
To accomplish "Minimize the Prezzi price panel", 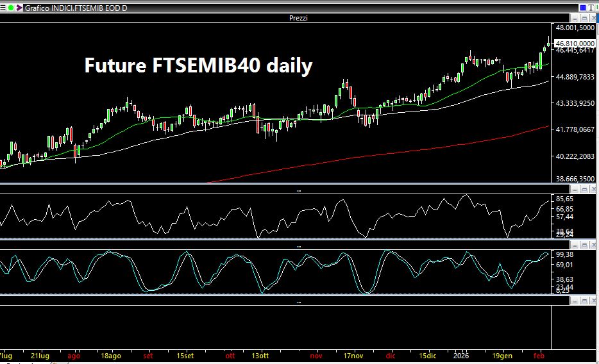I will click(577, 18).
